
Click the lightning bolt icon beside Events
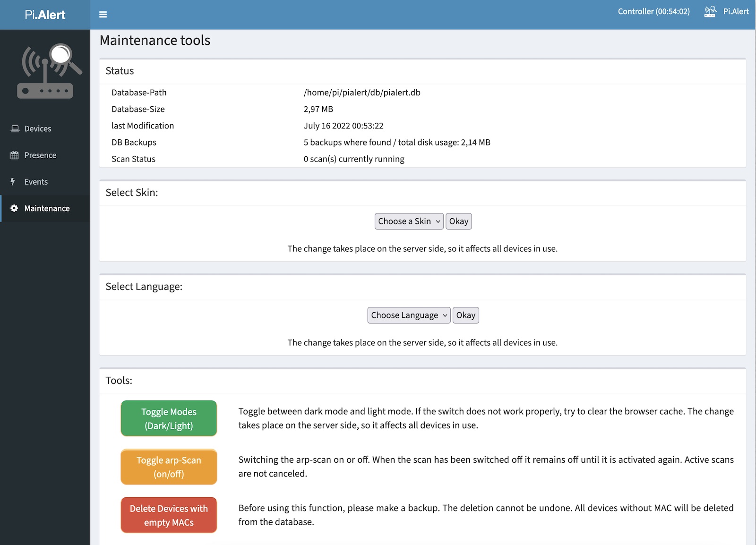pyautogui.click(x=13, y=182)
